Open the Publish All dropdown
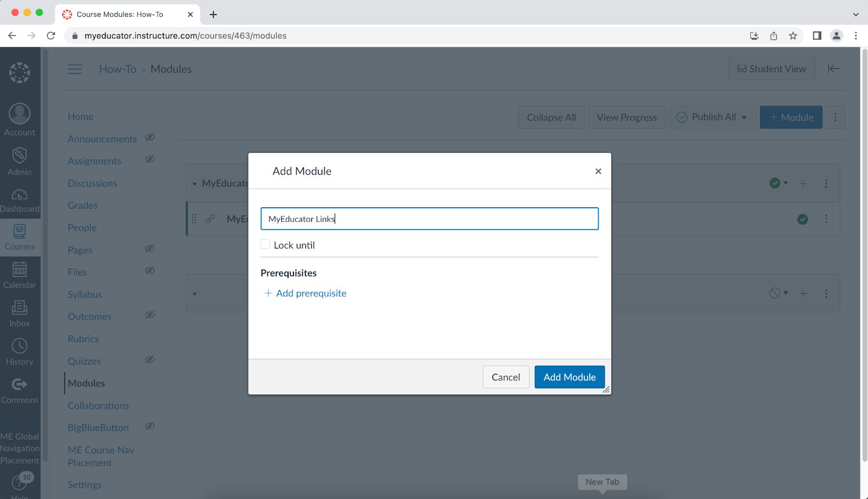Viewport: 868px width, 499px height. point(712,117)
